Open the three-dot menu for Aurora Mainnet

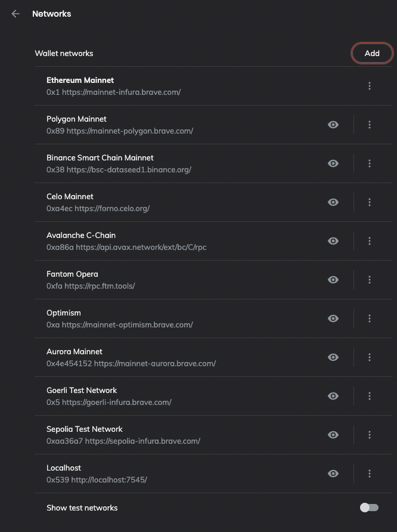tap(370, 357)
